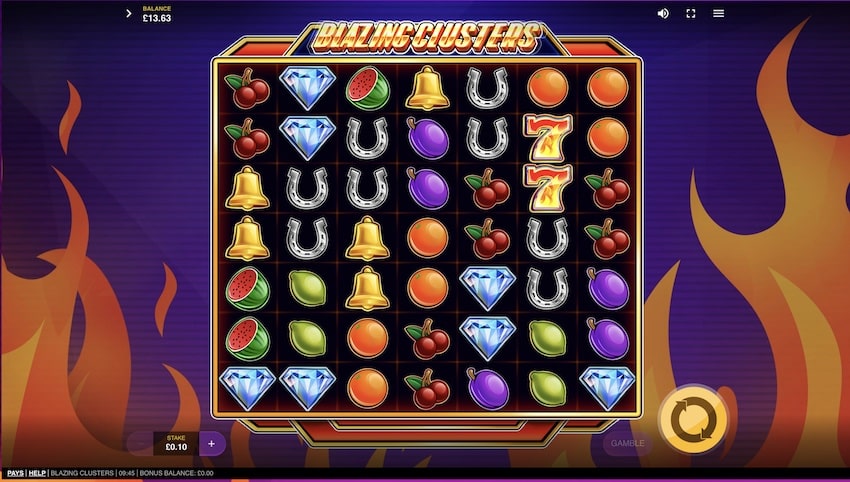The height and width of the screenshot is (482, 850).
Task: Click the top-left cherries symbol
Action: pos(247,88)
